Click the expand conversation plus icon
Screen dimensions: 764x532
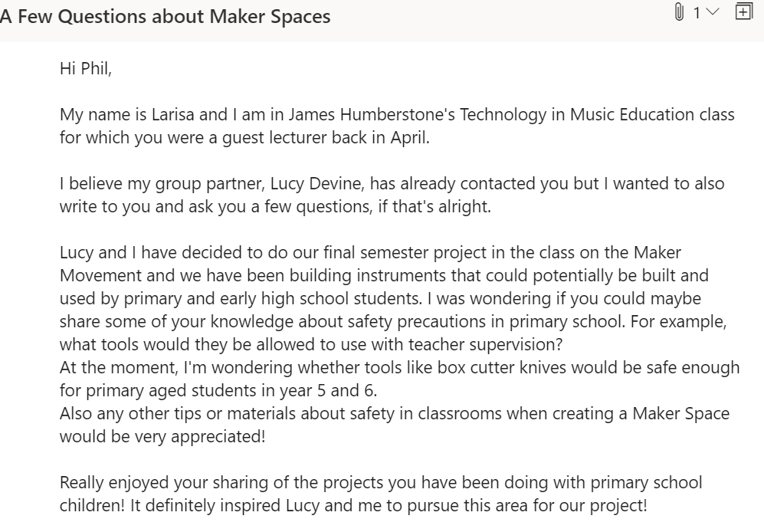(x=743, y=11)
